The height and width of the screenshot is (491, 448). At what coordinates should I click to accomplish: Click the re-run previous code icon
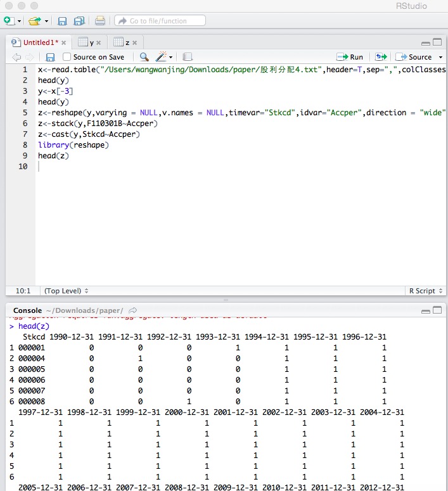tap(380, 57)
